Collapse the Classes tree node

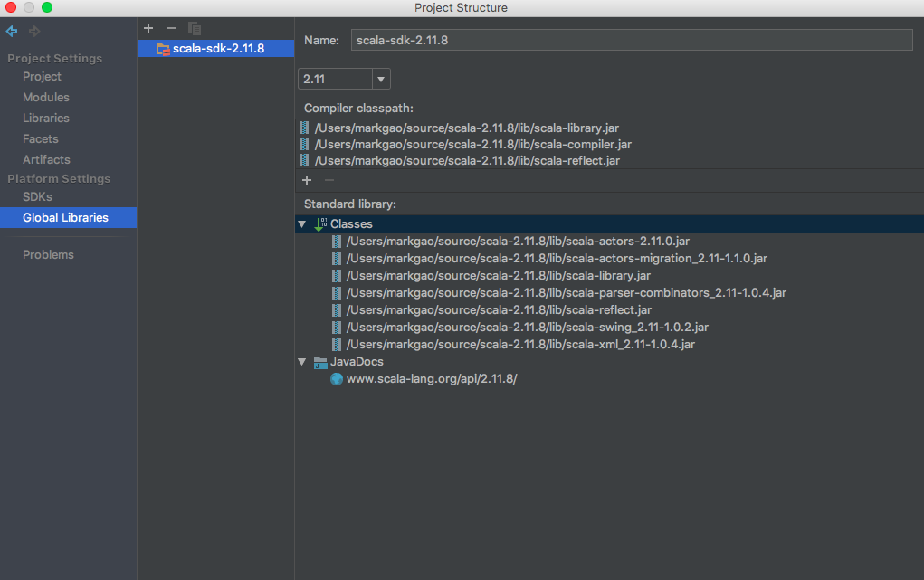(302, 224)
